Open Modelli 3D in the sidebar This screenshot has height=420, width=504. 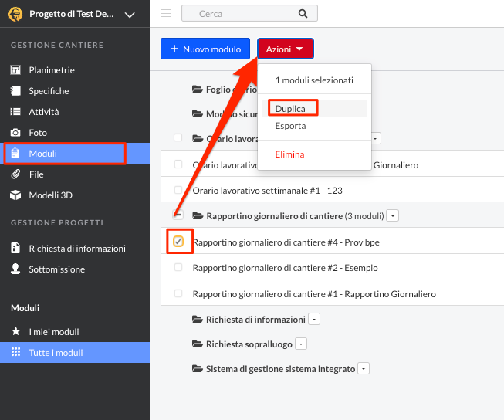pyautogui.click(x=50, y=195)
